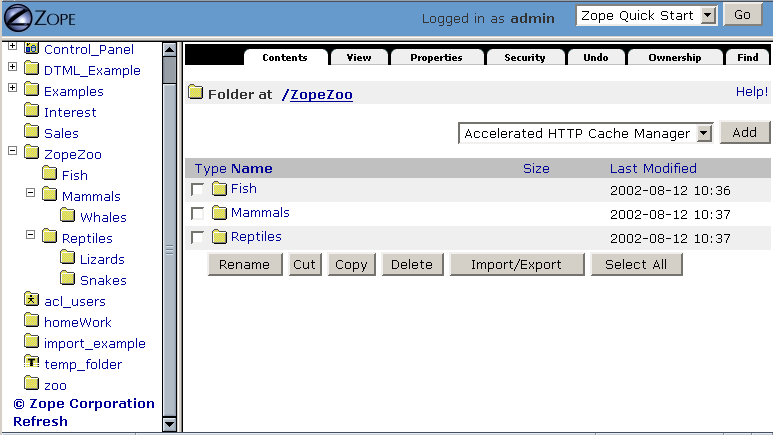Sort by the Name column header
Screen dimensions: 773x435
(x=252, y=168)
